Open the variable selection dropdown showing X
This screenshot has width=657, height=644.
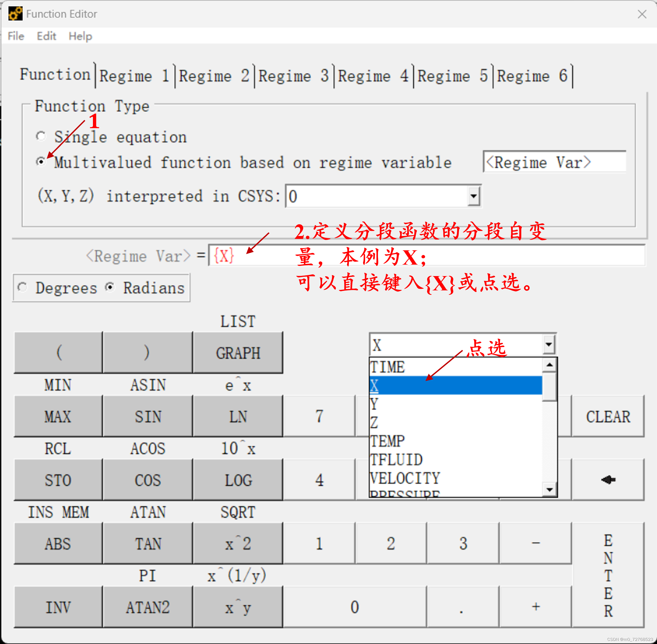549,344
